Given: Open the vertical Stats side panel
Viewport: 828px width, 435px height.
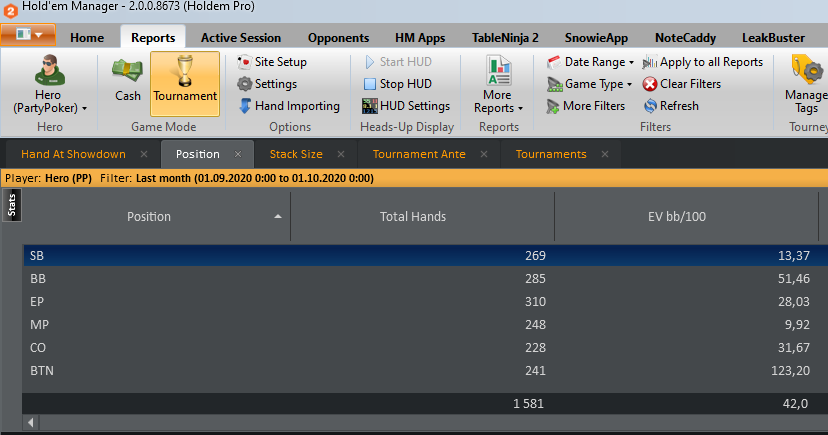Looking at the screenshot, I should click(x=12, y=205).
